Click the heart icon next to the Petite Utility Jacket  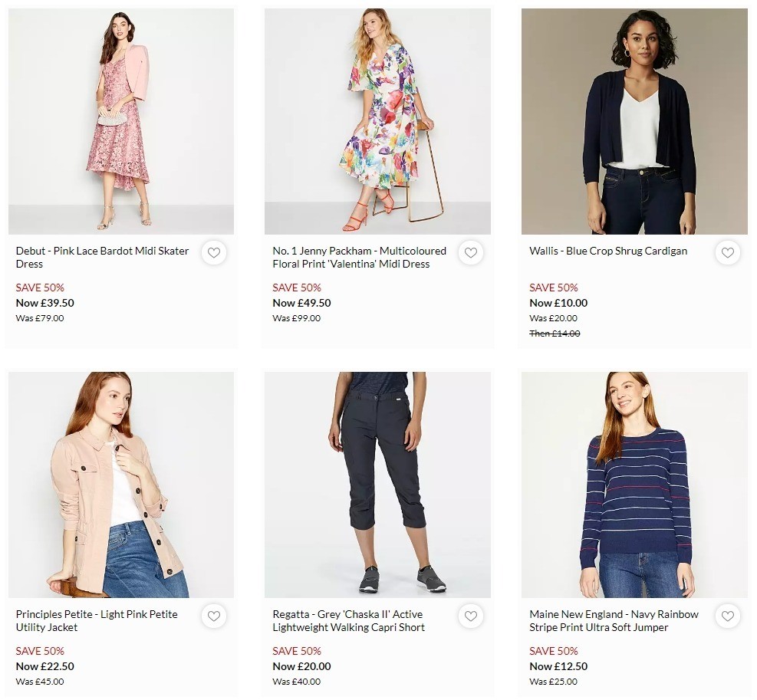click(x=214, y=616)
